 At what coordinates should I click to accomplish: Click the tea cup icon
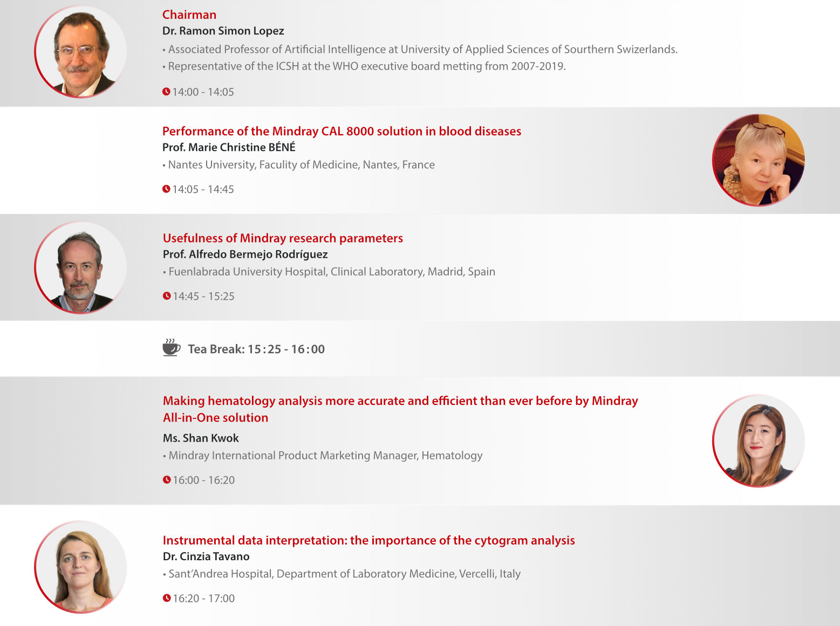[x=171, y=348]
